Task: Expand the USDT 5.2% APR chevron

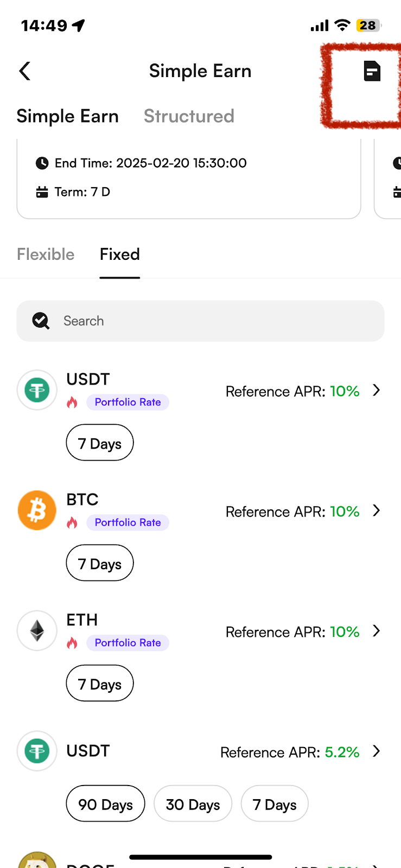Action: (377, 751)
